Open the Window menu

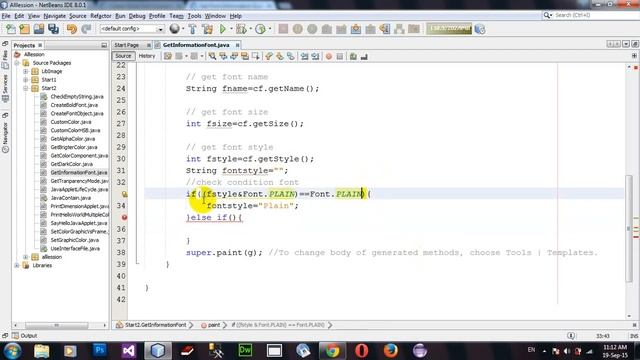tap(215, 16)
